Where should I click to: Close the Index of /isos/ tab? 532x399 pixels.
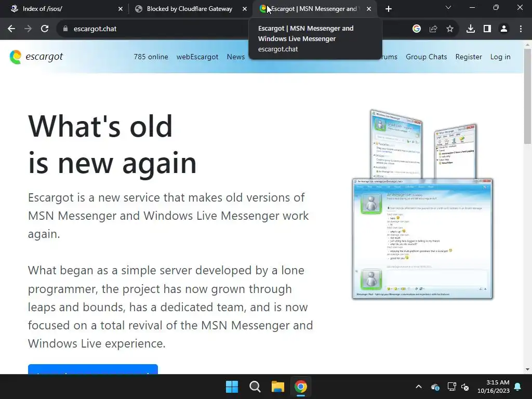tap(121, 9)
